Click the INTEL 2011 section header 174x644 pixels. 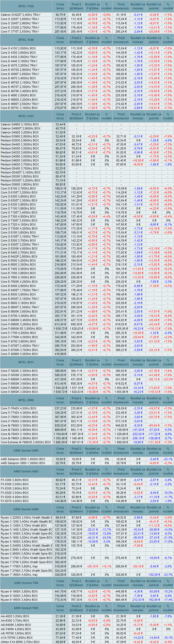click(x=26, y=362)
